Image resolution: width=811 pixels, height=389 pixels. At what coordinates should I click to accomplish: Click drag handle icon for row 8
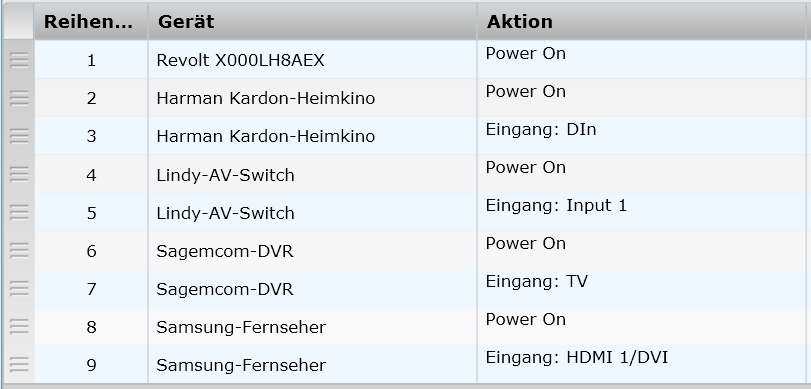tap(19, 326)
